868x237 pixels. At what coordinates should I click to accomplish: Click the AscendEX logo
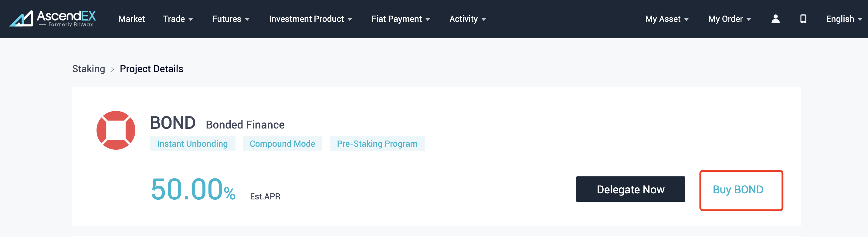point(53,18)
